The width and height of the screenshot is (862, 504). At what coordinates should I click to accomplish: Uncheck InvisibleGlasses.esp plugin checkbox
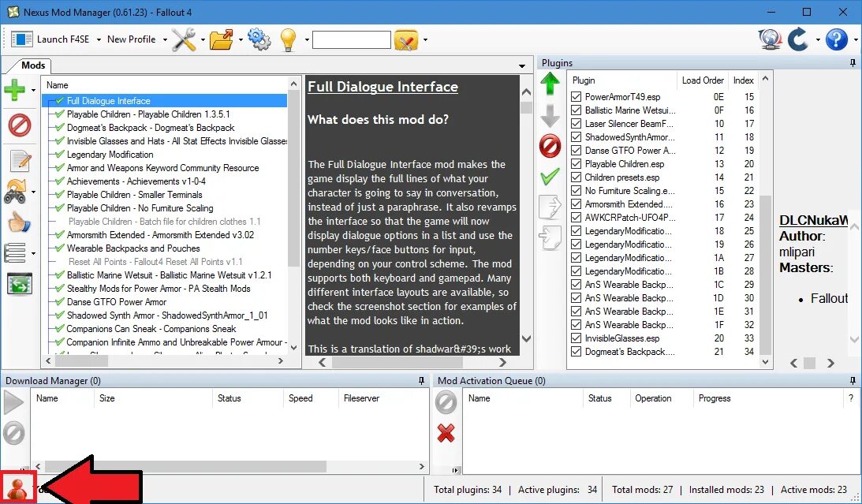(x=576, y=338)
